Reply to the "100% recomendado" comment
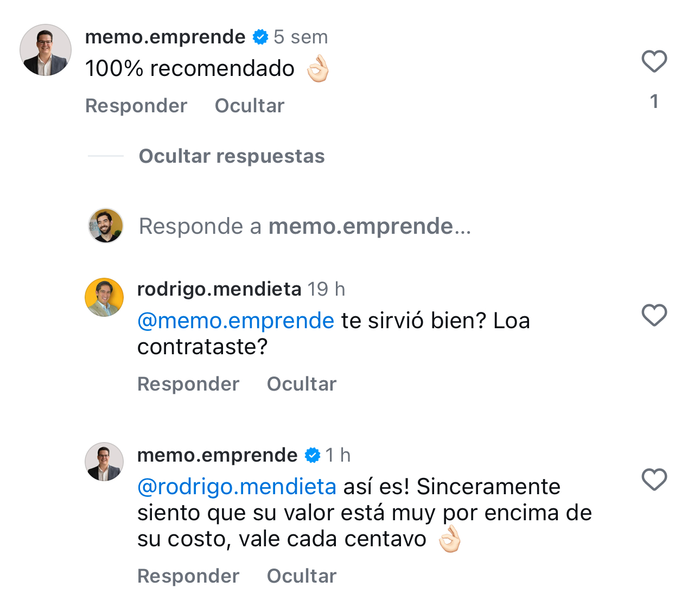The image size is (700, 613). 136,106
